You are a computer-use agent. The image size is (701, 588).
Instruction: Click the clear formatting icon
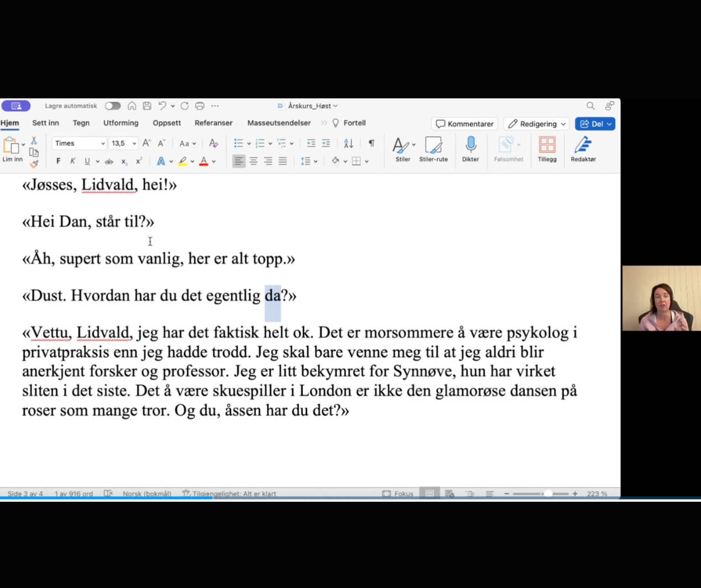213,143
